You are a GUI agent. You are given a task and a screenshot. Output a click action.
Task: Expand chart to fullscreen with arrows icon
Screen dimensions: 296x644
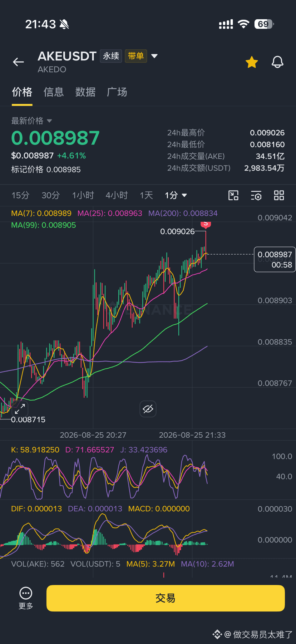coord(20,409)
